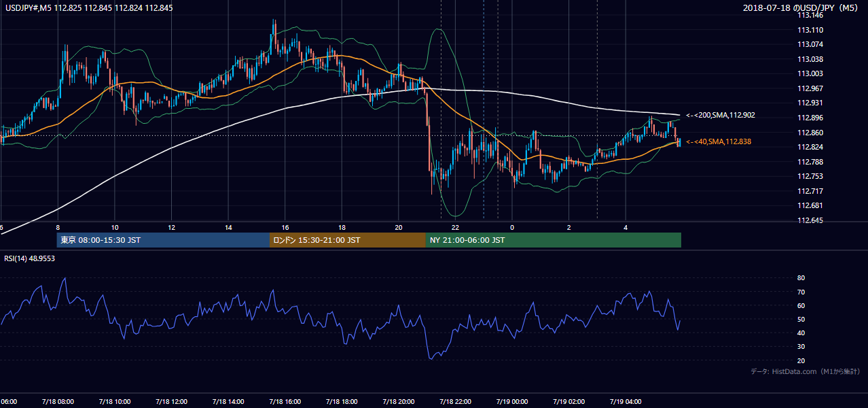Click the price axis label 112.681
The image size is (868, 408).
point(810,205)
